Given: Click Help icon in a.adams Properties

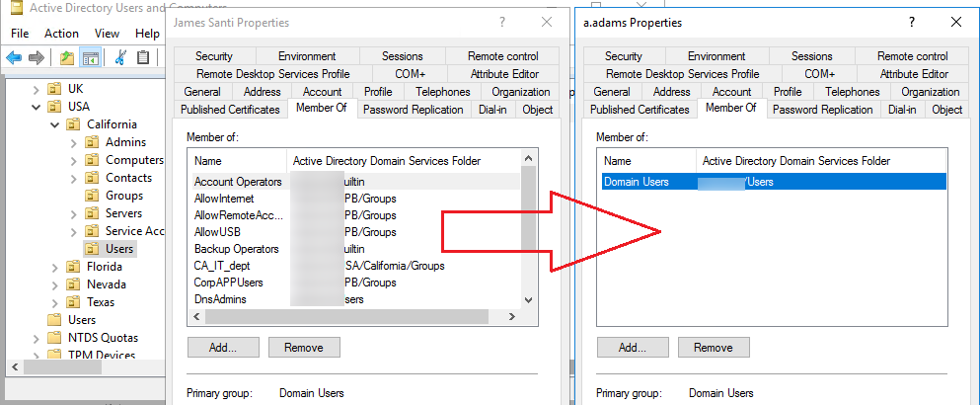Looking at the screenshot, I should point(911,23).
